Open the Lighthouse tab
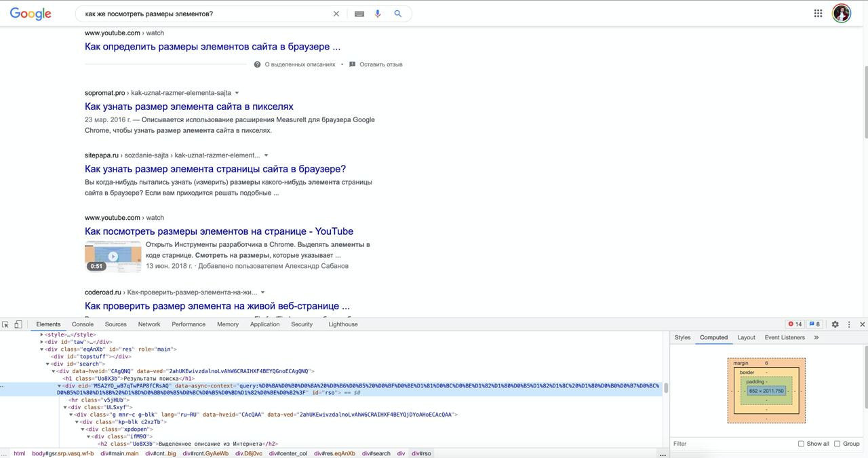This screenshot has height=458, width=868. click(x=343, y=324)
